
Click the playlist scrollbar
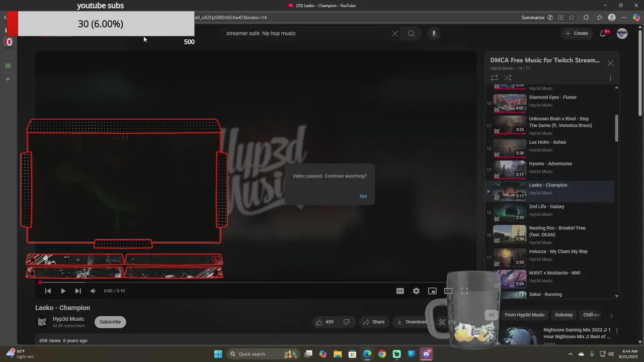click(617, 128)
